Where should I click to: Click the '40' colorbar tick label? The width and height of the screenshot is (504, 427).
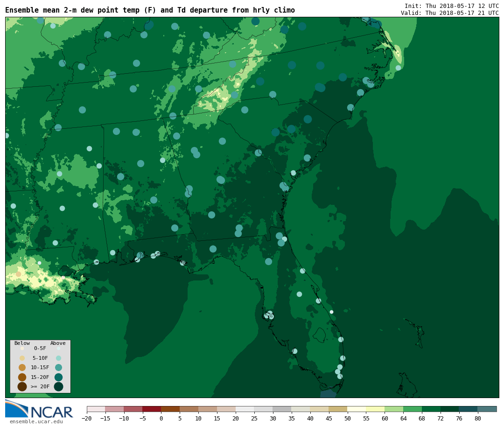tap(310, 418)
